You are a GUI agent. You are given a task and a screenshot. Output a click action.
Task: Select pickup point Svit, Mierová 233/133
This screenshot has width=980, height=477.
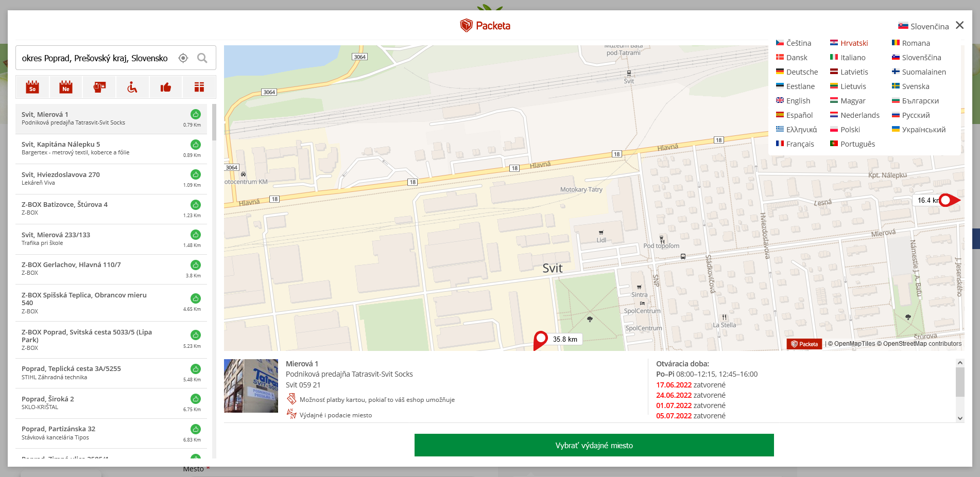click(x=111, y=239)
